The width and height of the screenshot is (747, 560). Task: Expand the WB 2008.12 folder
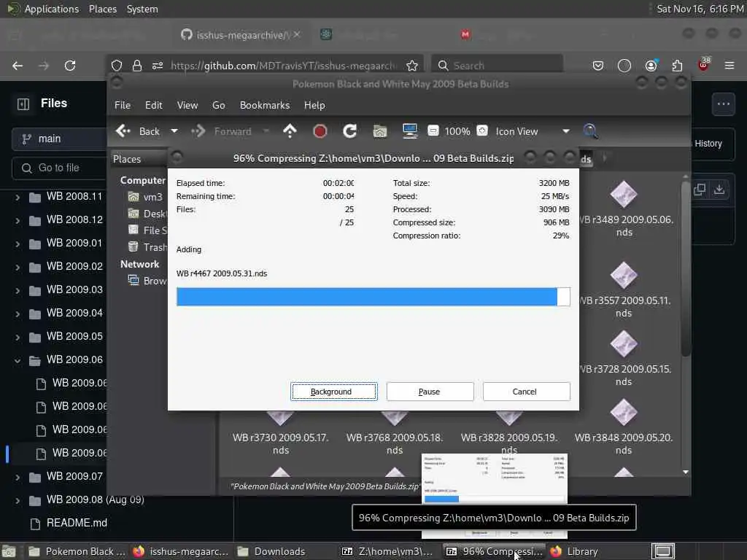[x=18, y=220]
